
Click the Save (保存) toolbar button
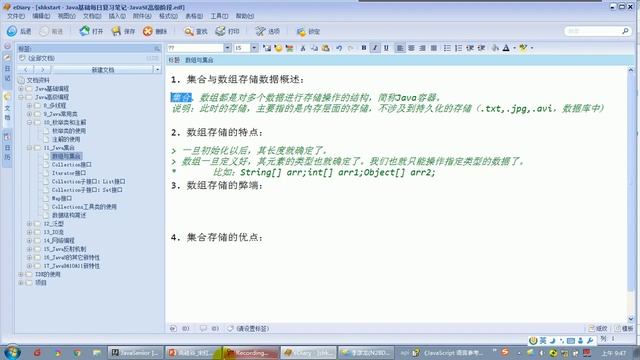coord(123,31)
